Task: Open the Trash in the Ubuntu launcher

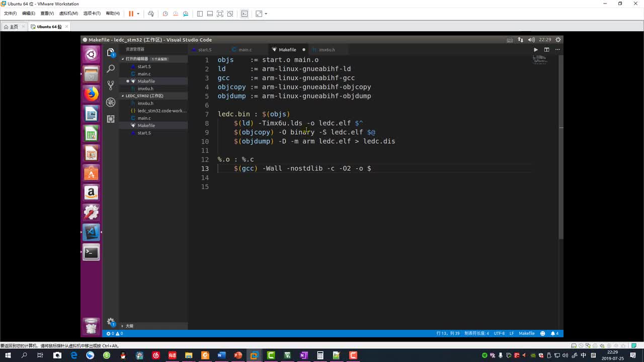Action: click(91, 327)
